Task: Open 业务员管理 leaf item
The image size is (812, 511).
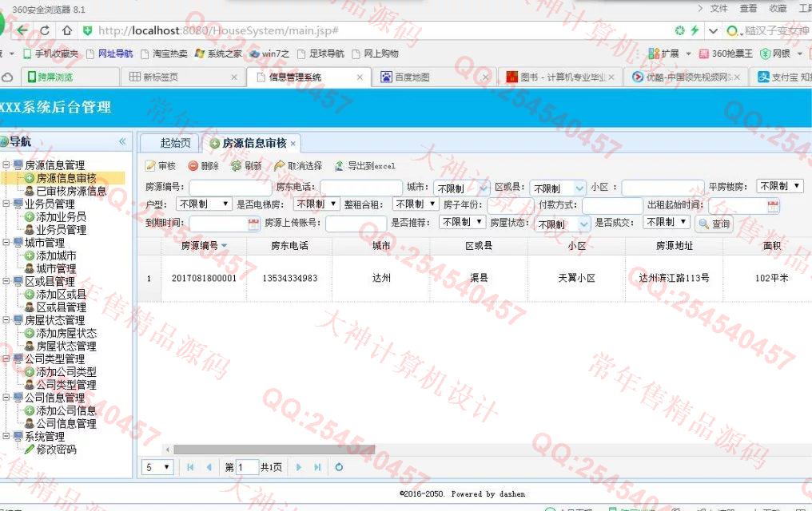Action: [61, 230]
